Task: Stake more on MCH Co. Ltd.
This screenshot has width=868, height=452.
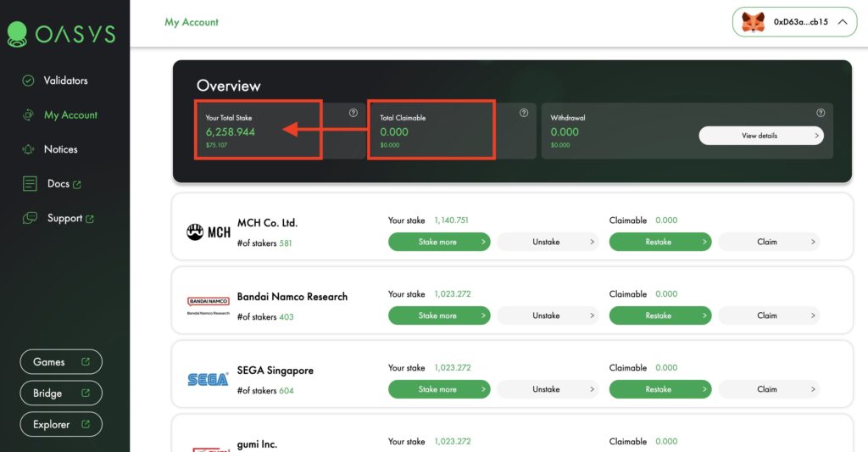Action: (x=439, y=242)
